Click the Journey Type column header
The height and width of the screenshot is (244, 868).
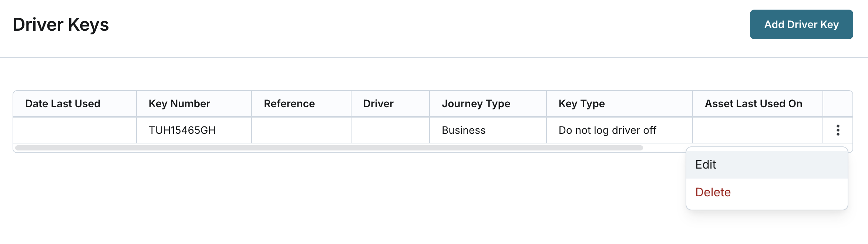(476, 104)
